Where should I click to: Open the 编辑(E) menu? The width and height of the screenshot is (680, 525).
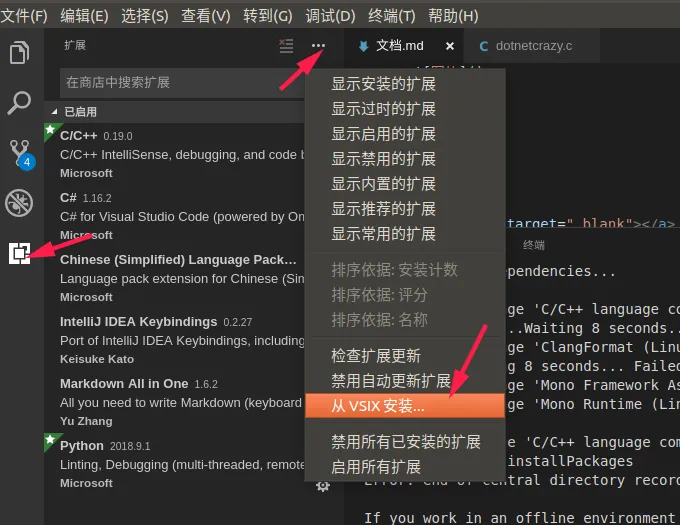[x=84, y=16]
